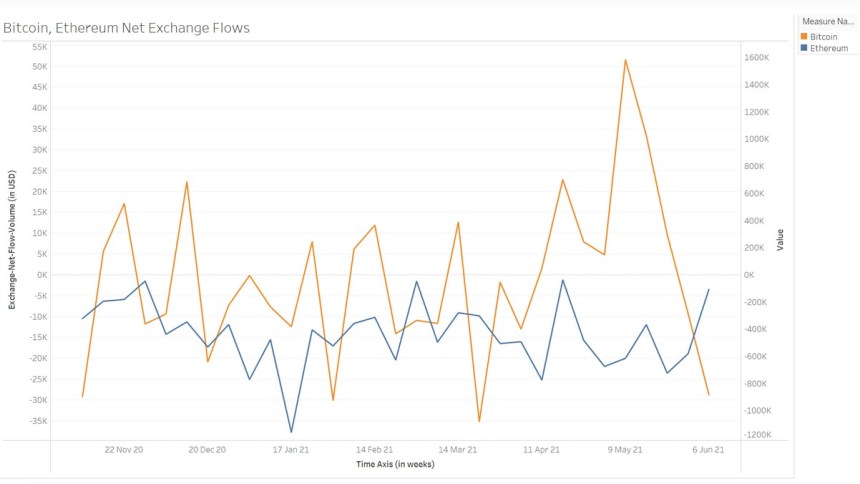This screenshot has height=484, width=860.
Task: Click the Value right axis title
Action: pos(780,240)
